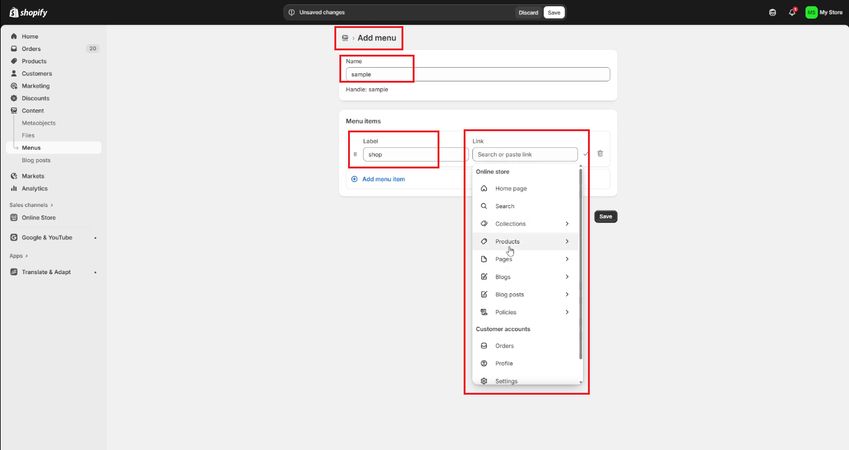Viewport: 849px width, 450px height.
Task: Click the Pages document icon in dropdown
Action: pos(484,259)
